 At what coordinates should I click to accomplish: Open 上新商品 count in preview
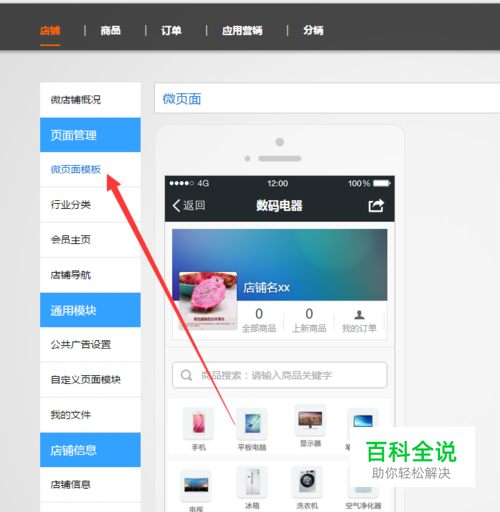pyautogui.click(x=309, y=320)
